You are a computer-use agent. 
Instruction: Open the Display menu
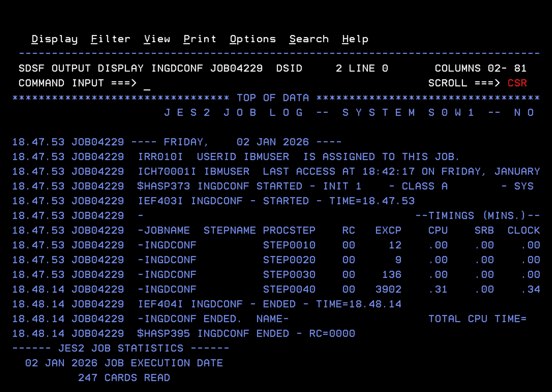coord(54,39)
